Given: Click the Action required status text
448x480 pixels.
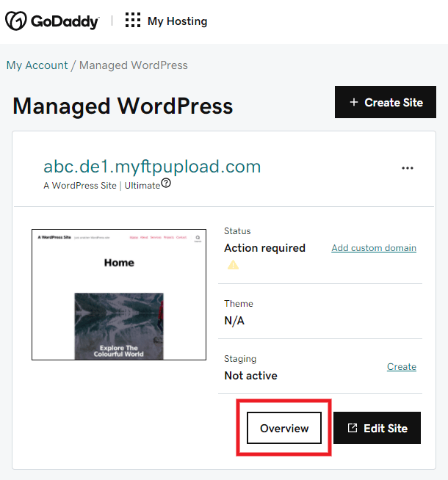Looking at the screenshot, I should (265, 248).
